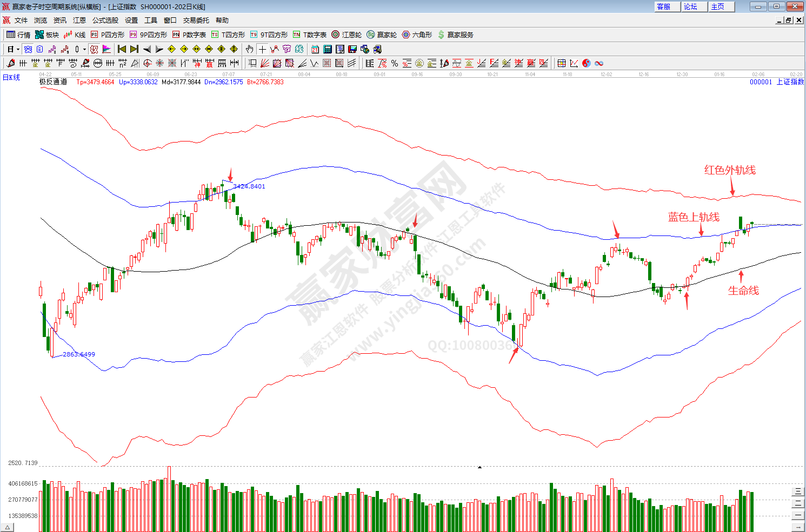Expand the candlestick style dropdown arrow
This screenshot has width=806, height=532.
[84, 49]
